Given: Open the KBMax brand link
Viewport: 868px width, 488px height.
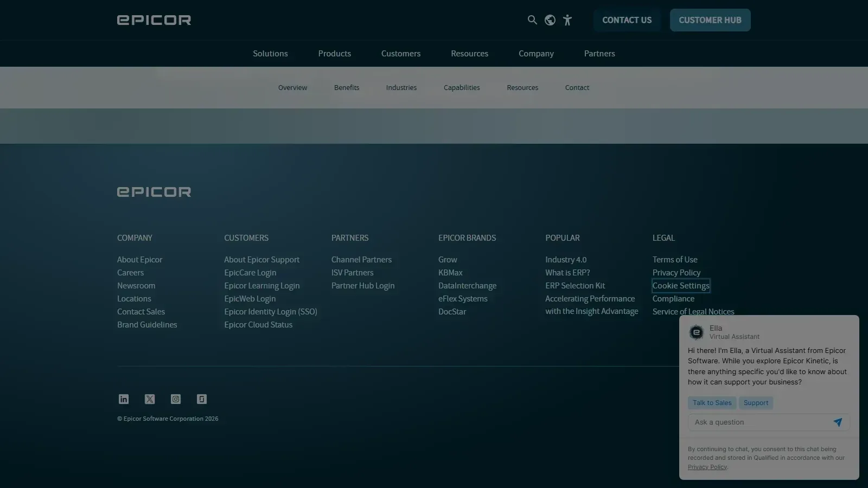Looking at the screenshot, I should [x=450, y=273].
